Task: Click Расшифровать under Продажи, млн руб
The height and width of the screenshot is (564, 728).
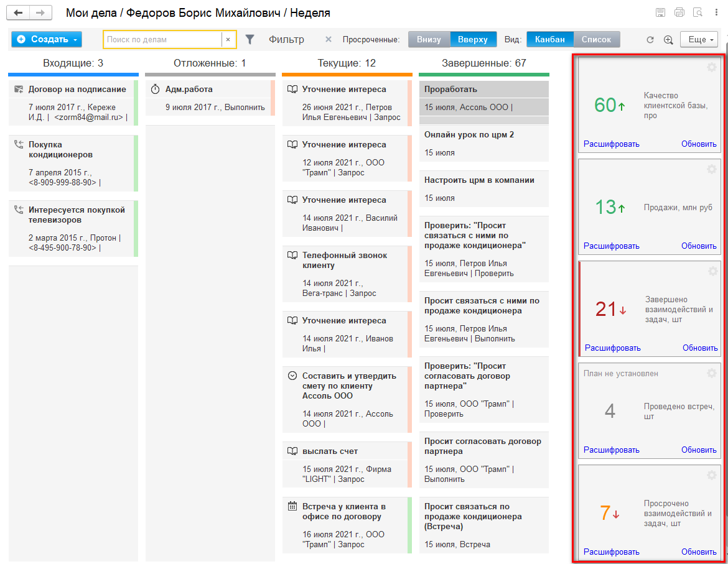Action: click(611, 246)
